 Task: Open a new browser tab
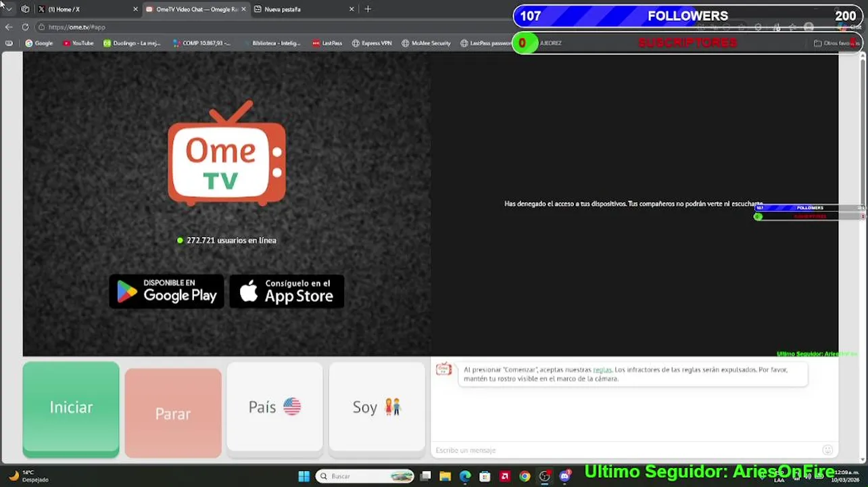point(368,9)
